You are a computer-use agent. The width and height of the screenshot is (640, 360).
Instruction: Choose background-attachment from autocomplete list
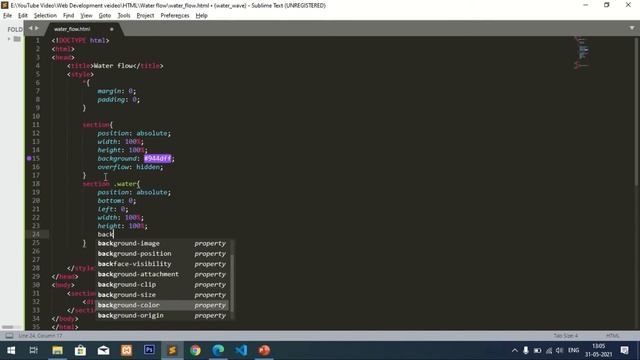click(x=162, y=274)
